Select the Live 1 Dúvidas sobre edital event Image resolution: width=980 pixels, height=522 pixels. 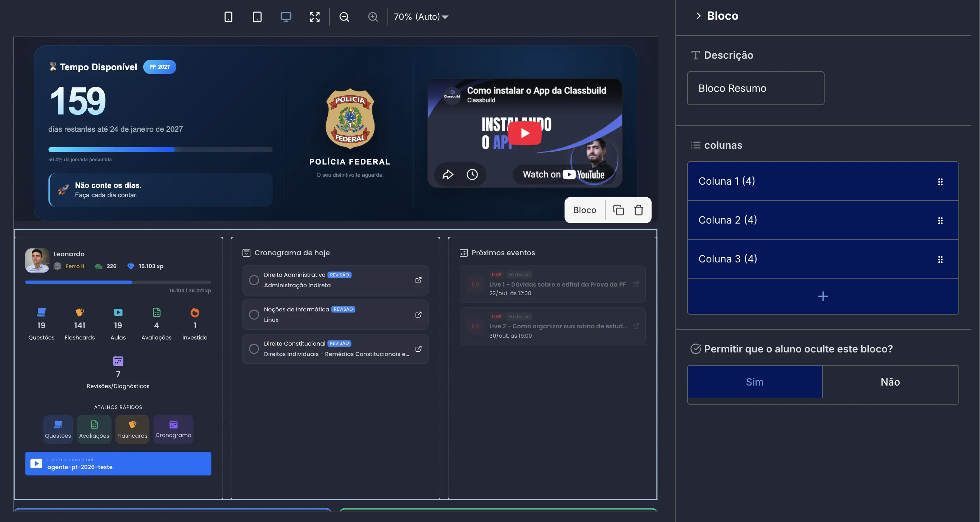[x=552, y=284]
